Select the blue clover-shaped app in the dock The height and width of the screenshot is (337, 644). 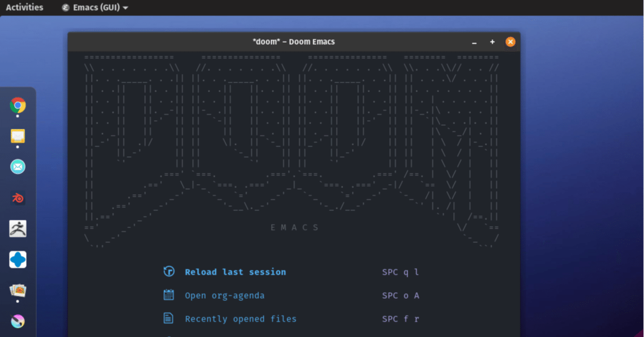[18, 260]
